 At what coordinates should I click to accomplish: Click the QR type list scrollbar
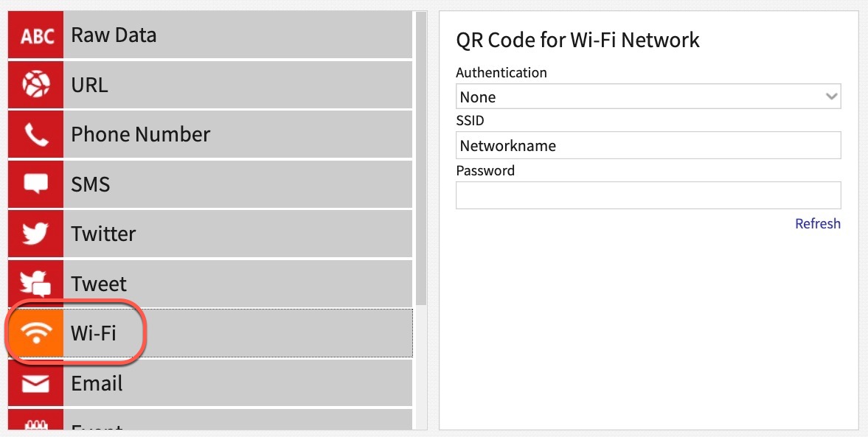[421, 158]
